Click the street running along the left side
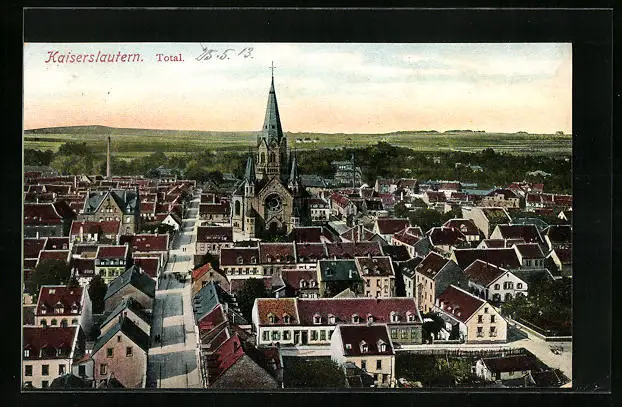This screenshot has width=622, height=407. click(174, 320)
